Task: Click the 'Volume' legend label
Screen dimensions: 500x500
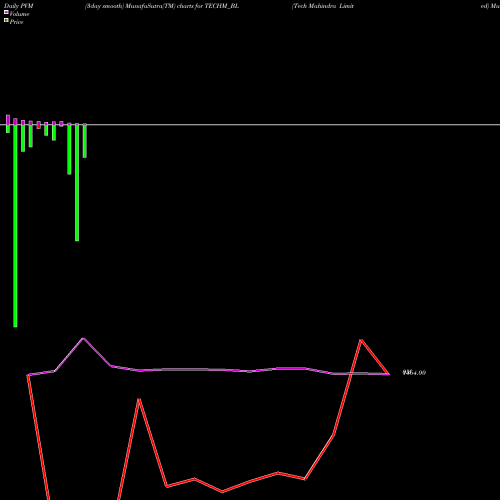Action: [x=19, y=14]
